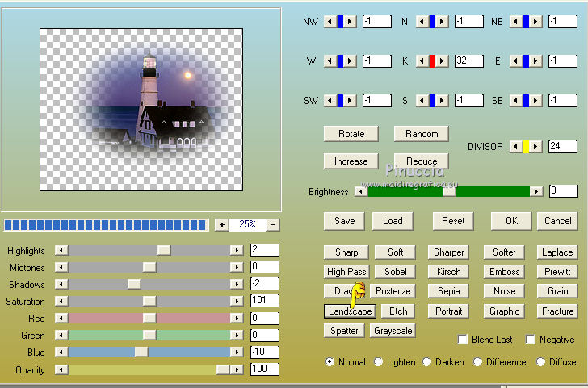Click Midtones slider right arrow

(237, 267)
